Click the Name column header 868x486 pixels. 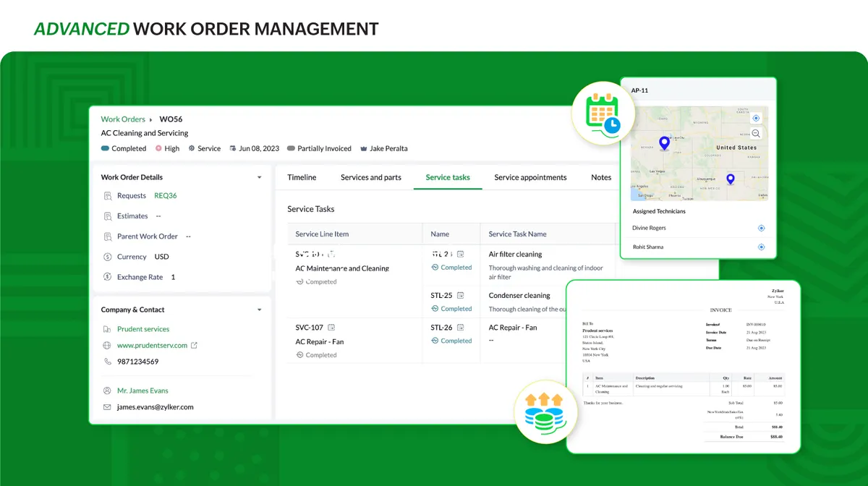440,234
